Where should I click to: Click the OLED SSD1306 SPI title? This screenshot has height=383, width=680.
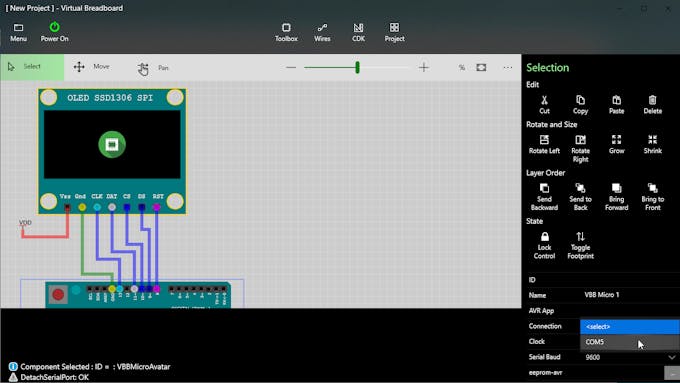(x=110, y=98)
